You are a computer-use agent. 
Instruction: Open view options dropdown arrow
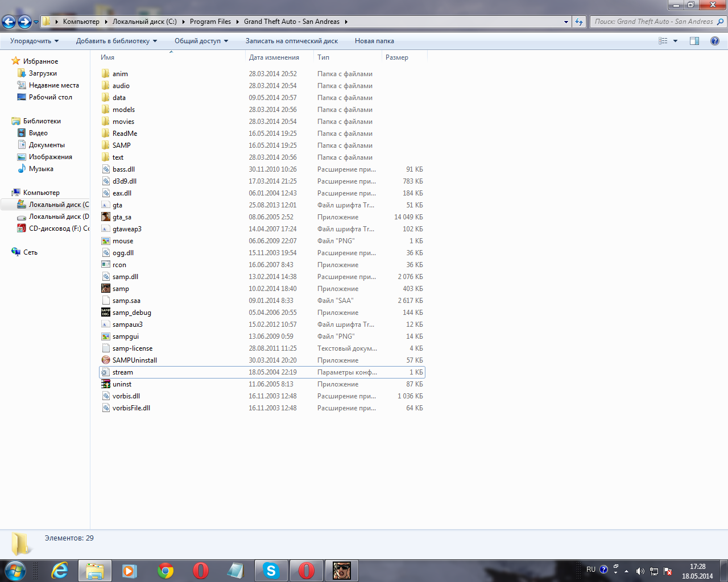[676, 41]
